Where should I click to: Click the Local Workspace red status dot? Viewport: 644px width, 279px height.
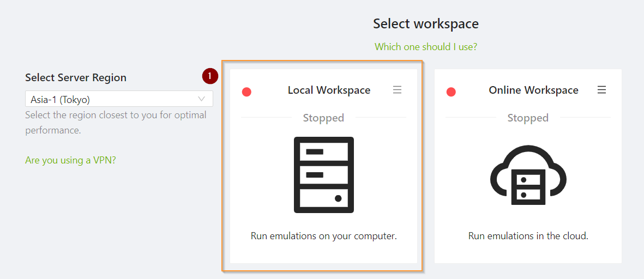[246, 92]
